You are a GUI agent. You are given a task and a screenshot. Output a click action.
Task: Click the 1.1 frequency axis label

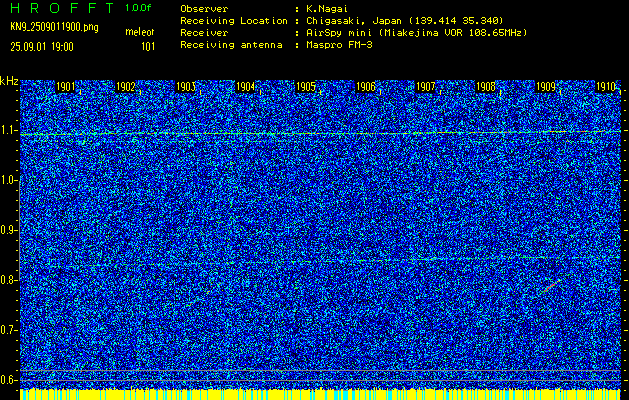pos(9,131)
